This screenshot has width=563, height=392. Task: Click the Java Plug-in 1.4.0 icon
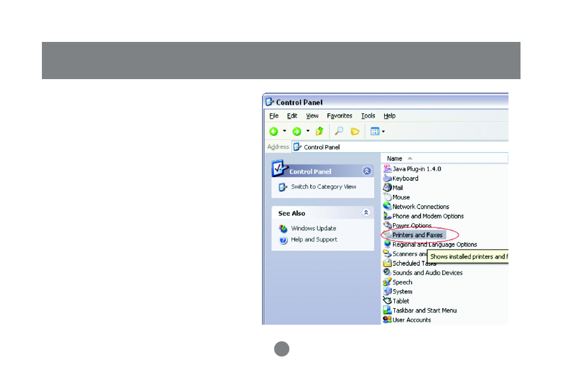point(387,168)
